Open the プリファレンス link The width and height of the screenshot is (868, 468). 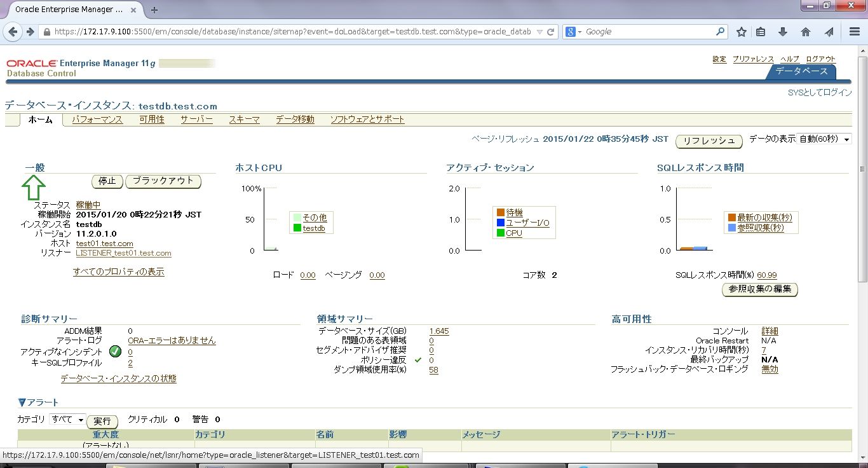(x=753, y=59)
